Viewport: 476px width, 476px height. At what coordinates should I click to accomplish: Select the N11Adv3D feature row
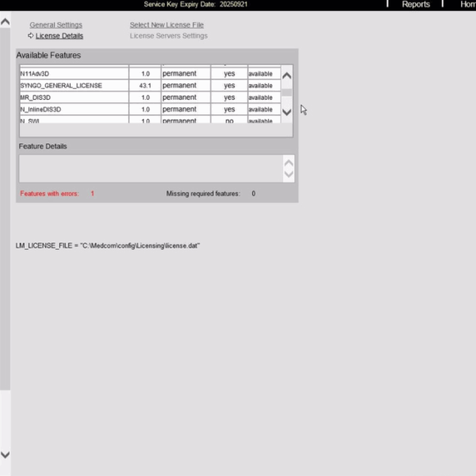coord(74,74)
